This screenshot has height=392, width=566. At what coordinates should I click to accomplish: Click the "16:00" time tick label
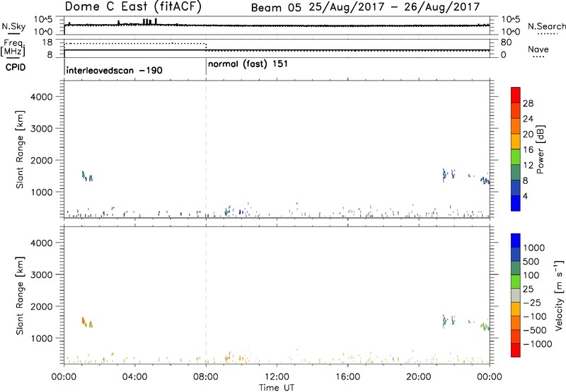347,377
